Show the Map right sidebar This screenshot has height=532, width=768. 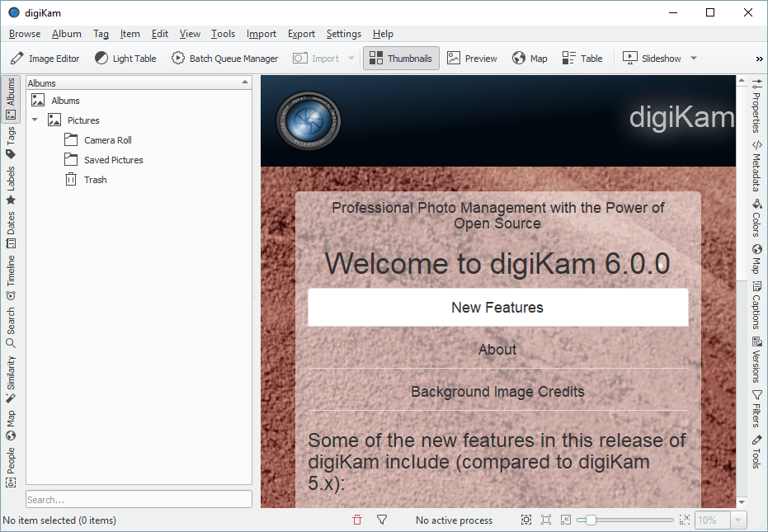click(756, 259)
